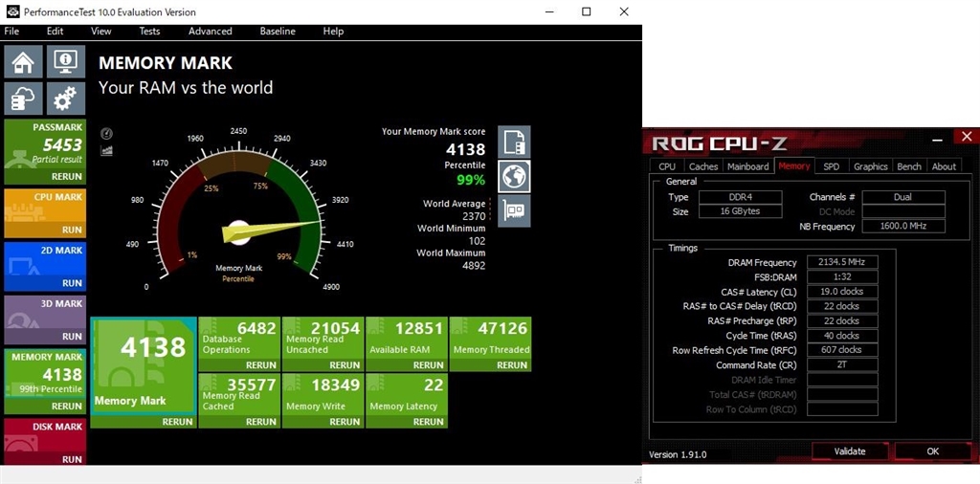Open the cloud baseline manager icon
Viewport: 980px width, 484px height.
point(23,99)
